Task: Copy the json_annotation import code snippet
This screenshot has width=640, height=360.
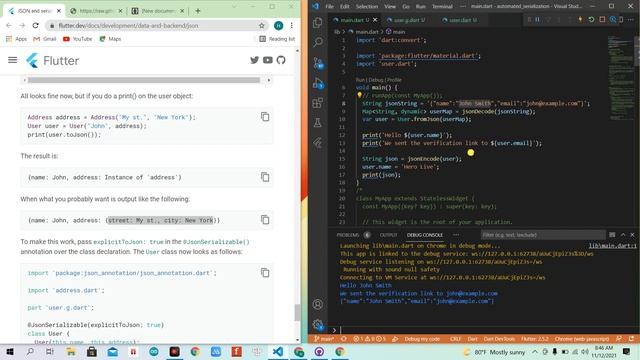Action: tap(265, 272)
